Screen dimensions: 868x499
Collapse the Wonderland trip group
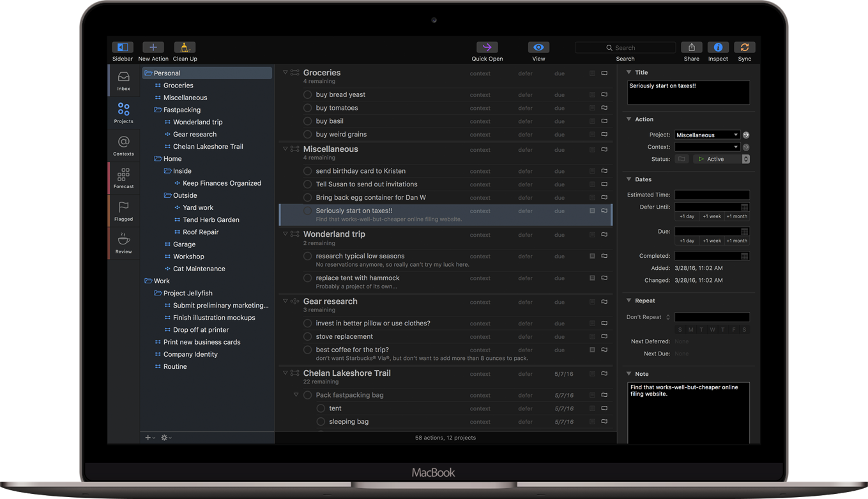pos(286,234)
